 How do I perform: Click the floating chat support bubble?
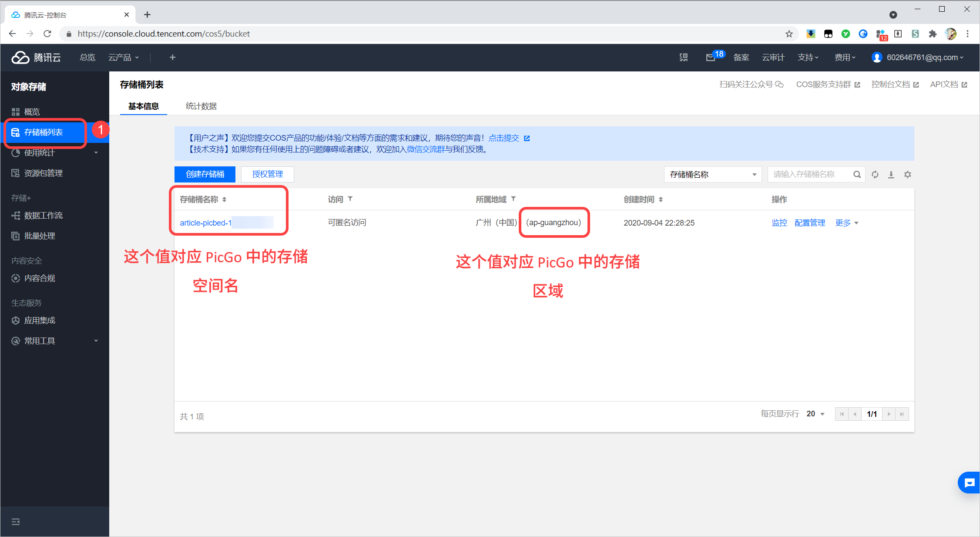(x=969, y=483)
